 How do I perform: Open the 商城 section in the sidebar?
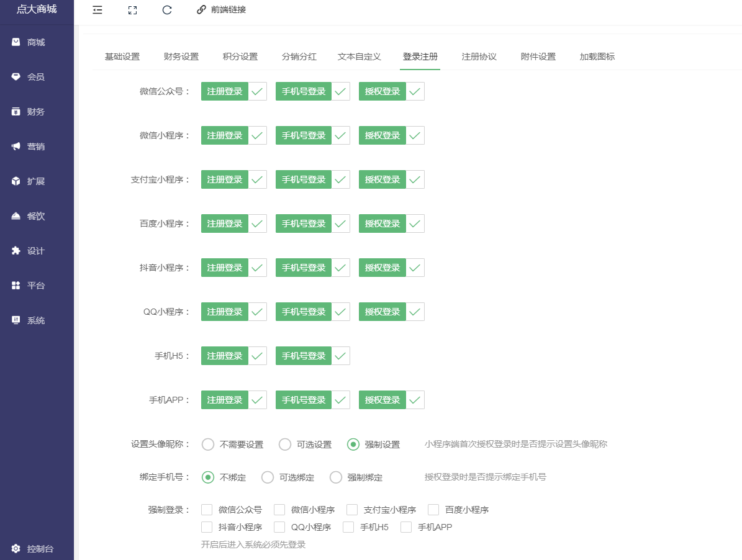point(37,42)
